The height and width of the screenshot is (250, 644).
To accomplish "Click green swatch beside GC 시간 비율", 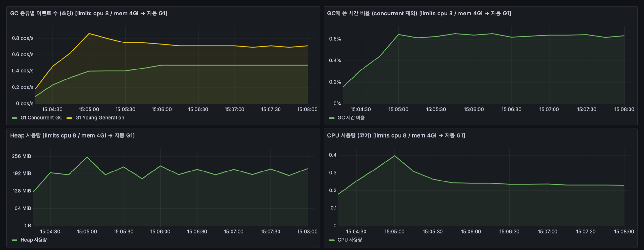I will pyautogui.click(x=332, y=118).
